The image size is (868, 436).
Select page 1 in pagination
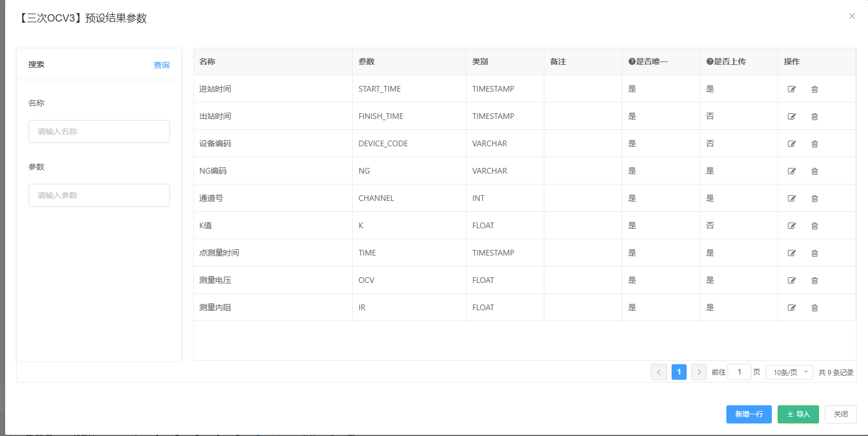[679, 372]
